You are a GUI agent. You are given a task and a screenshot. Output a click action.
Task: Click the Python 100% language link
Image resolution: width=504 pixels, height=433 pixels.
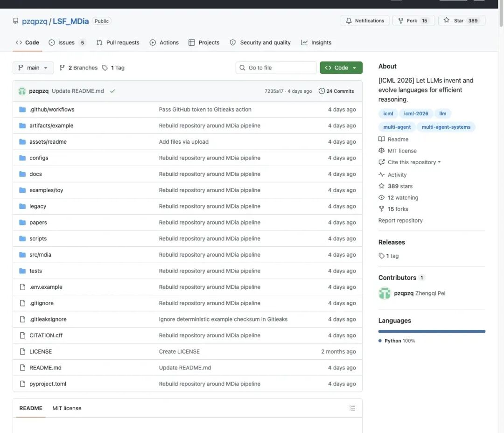click(397, 341)
